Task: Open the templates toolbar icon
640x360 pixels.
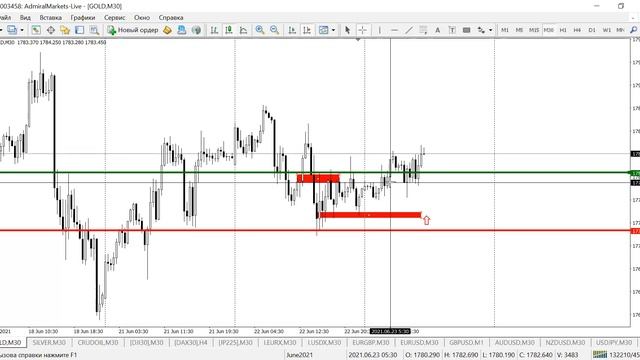Action: (323, 30)
